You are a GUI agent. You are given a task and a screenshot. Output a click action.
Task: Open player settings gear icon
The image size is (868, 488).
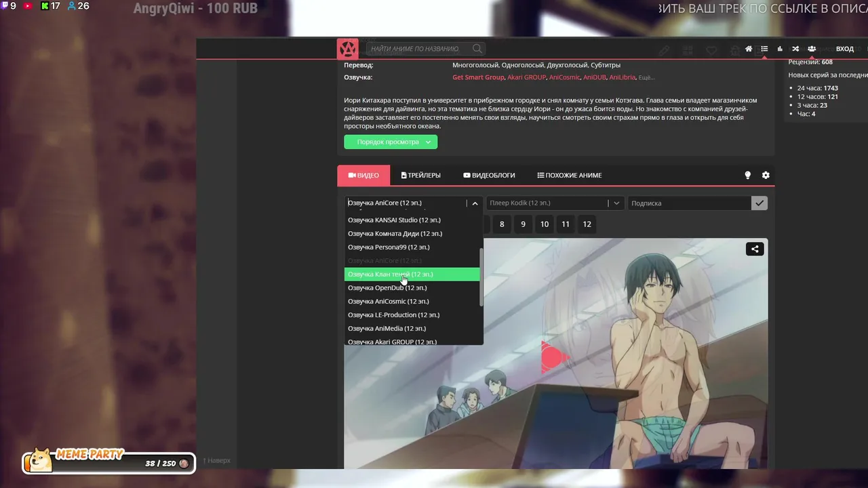(x=766, y=175)
